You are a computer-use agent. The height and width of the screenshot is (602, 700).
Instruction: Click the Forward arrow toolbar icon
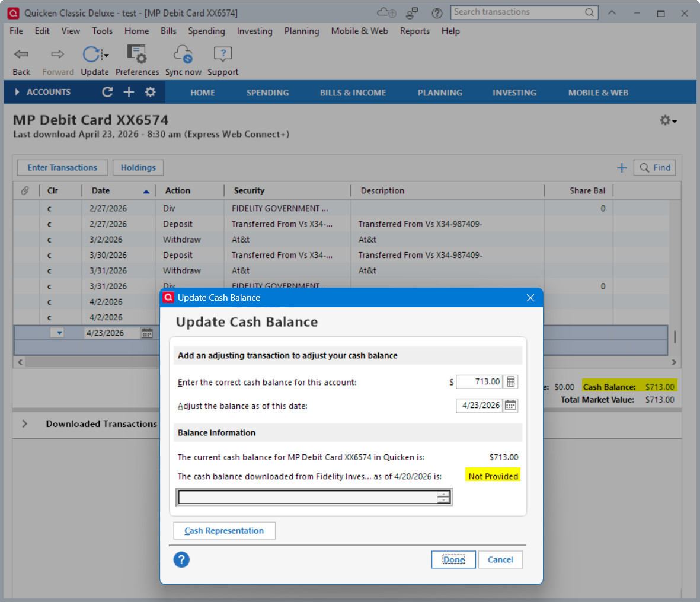click(57, 55)
